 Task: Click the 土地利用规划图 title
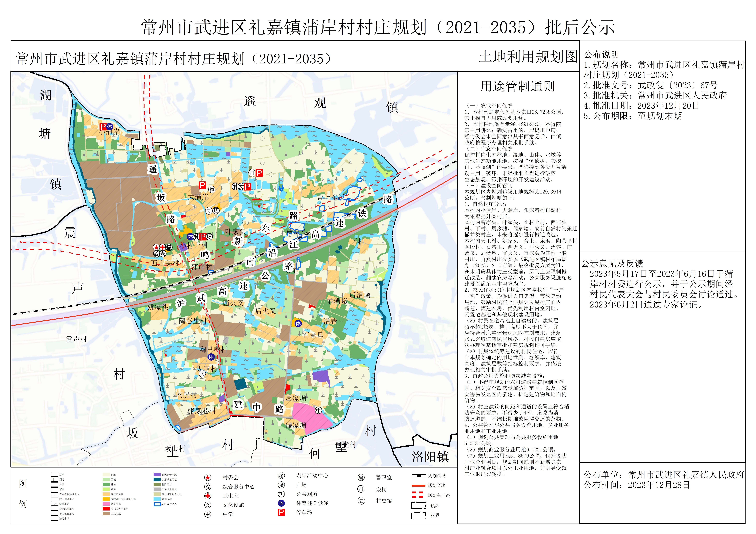coord(528,57)
